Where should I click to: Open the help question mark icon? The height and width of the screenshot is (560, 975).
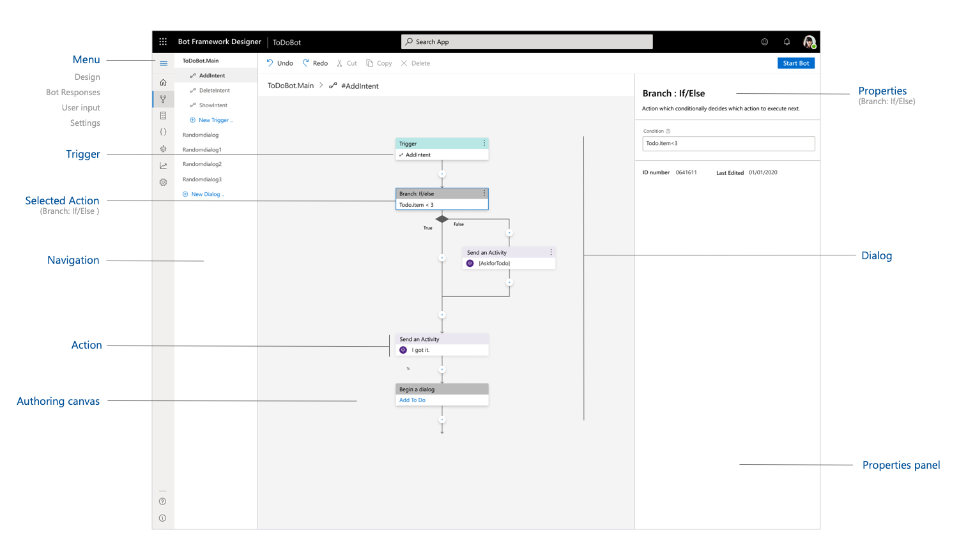tap(163, 501)
